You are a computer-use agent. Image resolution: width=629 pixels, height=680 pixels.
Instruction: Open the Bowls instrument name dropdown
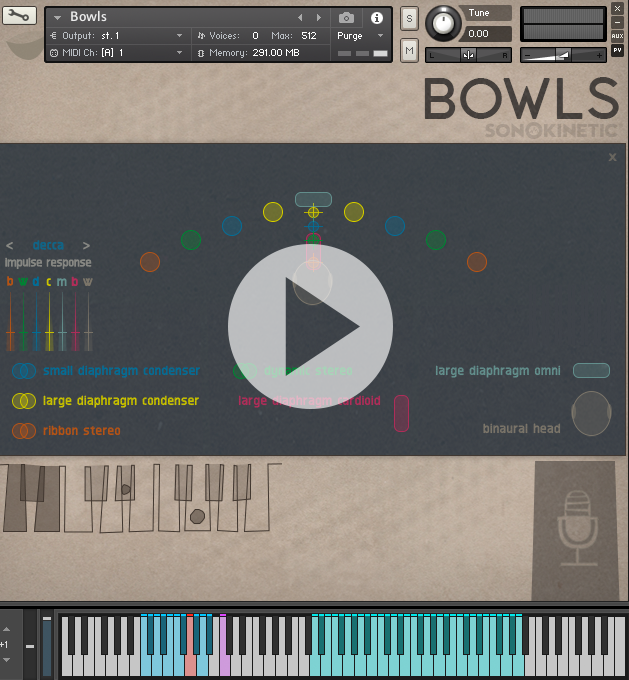(x=57, y=18)
